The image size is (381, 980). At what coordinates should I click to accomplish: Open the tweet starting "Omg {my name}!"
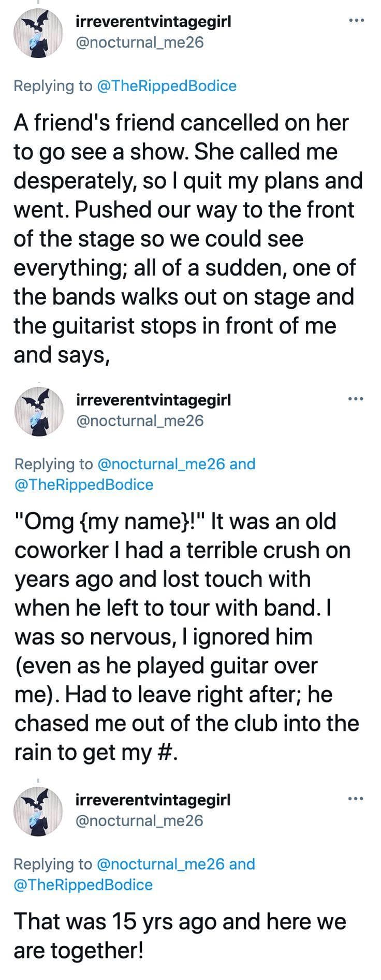[186, 637]
